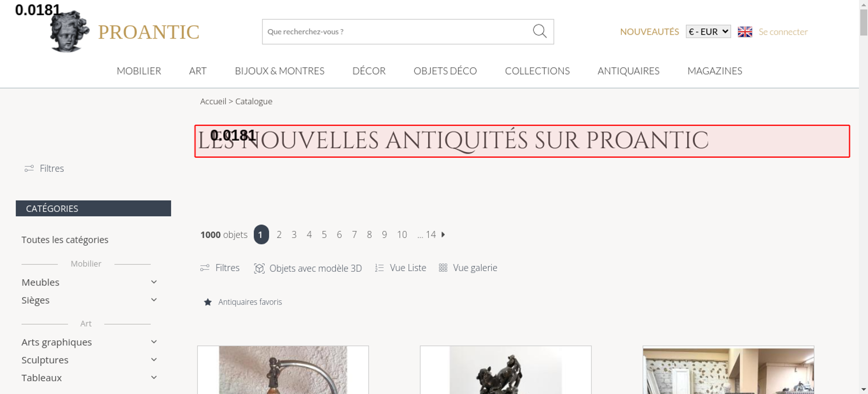
Task: Switch language via the UK flag icon
Action: pos(745,32)
